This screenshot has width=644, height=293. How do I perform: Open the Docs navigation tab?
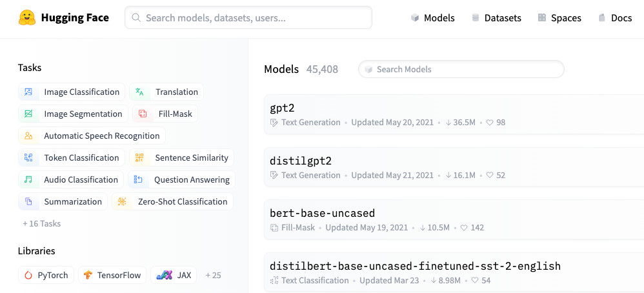coord(615,17)
